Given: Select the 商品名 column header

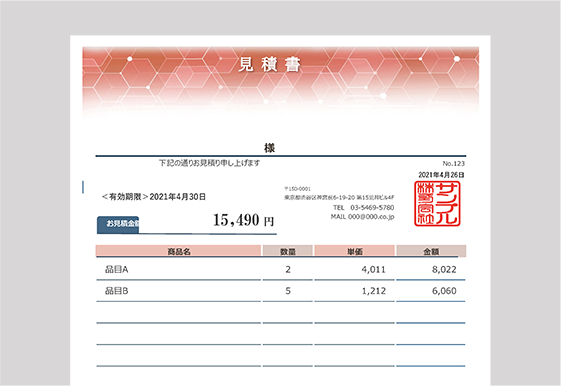Looking at the screenshot, I should [x=178, y=251].
